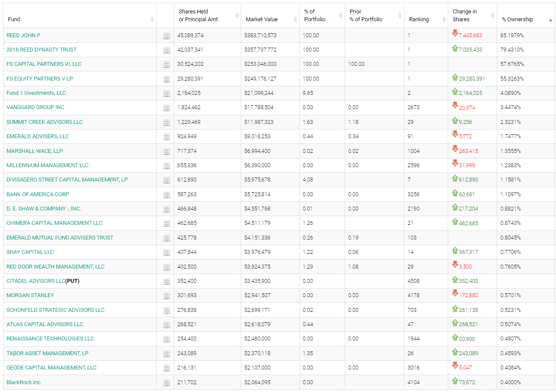The image size is (556, 392).
Task: Open grid icon for RED DOOR WEALTH MANAGEMENT
Action: [167, 268]
